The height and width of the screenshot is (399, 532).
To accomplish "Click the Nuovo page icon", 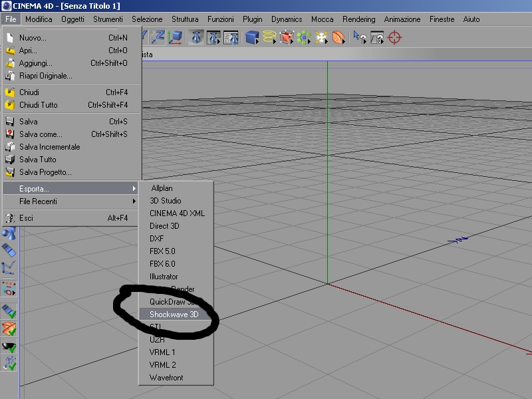I will pos(10,38).
